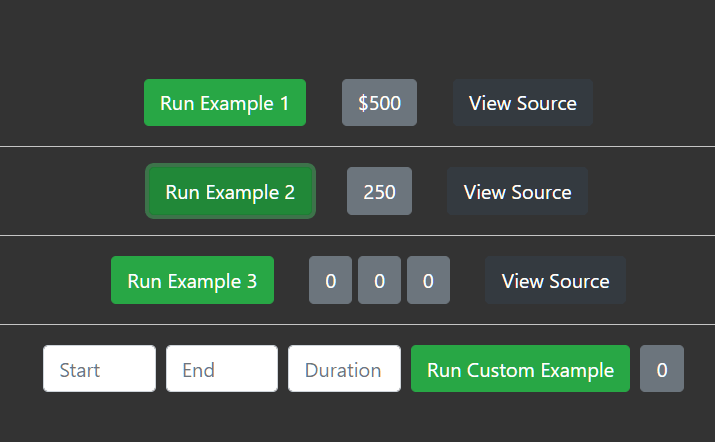Image resolution: width=715 pixels, height=442 pixels.
Task: Open View Source for Example 1
Action: tap(522, 103)
